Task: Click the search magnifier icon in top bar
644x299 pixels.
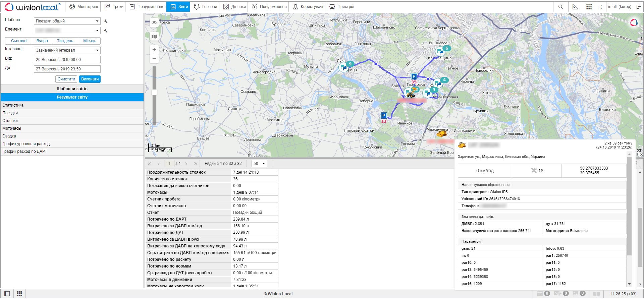Action: 560,7
